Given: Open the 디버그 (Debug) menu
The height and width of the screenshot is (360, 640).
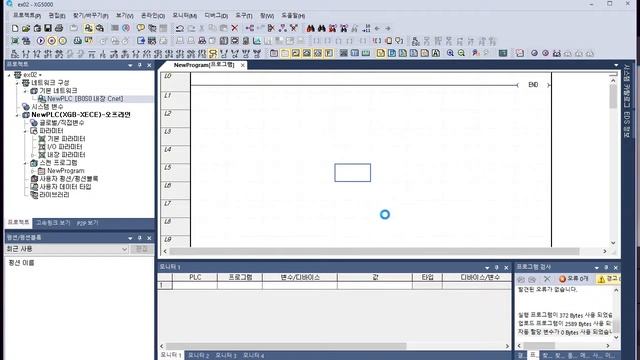Looking at the screenshot, I should point(216,16).
